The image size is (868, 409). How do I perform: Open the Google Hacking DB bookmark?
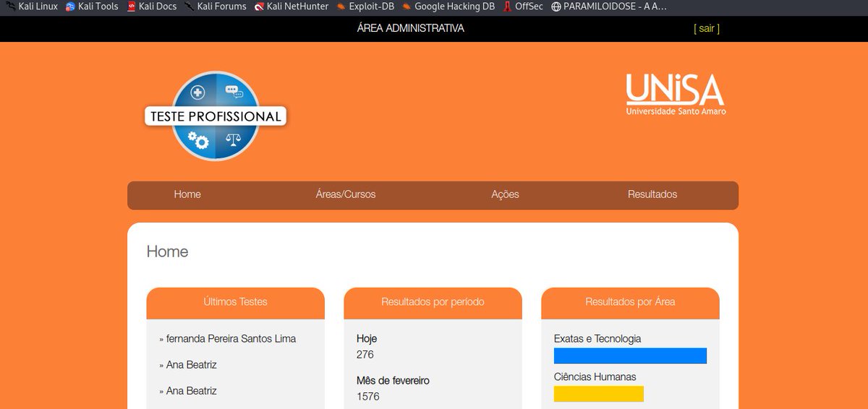pos(448,7)
